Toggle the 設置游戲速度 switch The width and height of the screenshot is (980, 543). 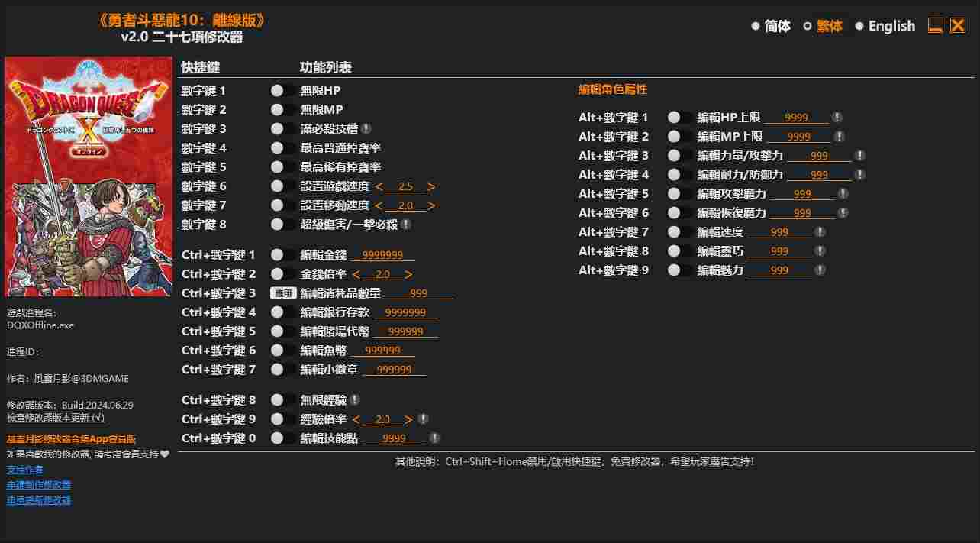click(283, 186)
